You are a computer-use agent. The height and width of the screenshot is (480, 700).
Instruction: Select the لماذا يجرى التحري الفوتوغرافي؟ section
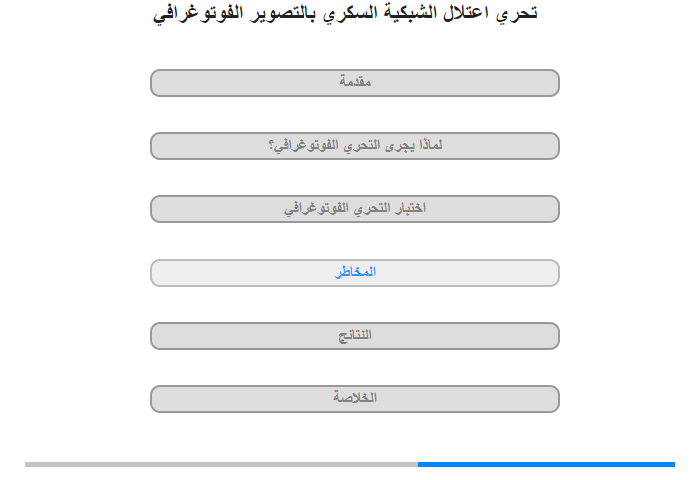355,146
